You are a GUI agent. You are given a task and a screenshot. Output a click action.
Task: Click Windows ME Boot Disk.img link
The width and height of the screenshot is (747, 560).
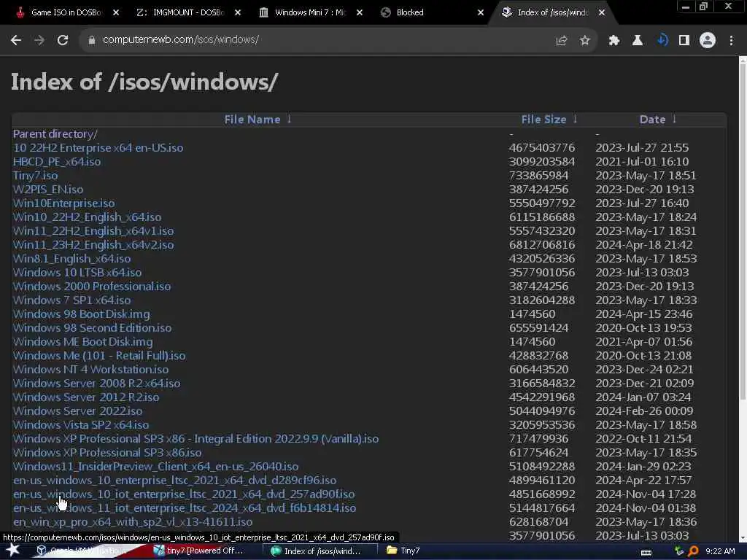click(x=83, y=342)
